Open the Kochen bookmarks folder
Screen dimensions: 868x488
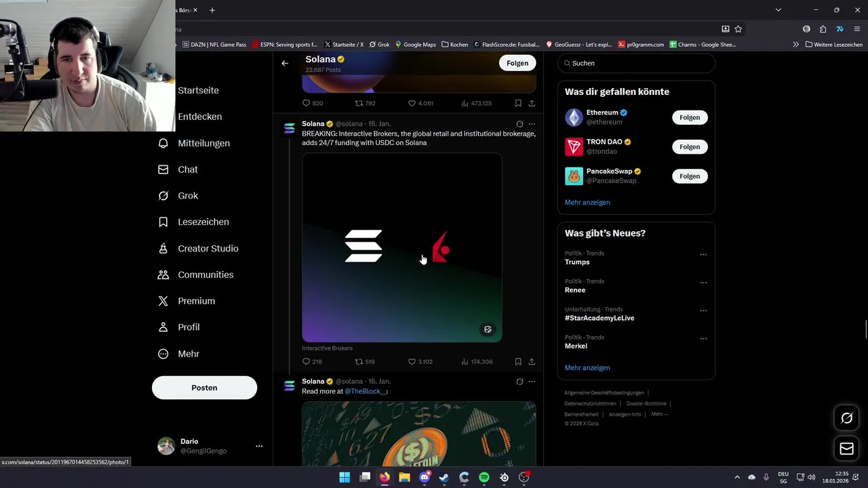coord(454,45)
